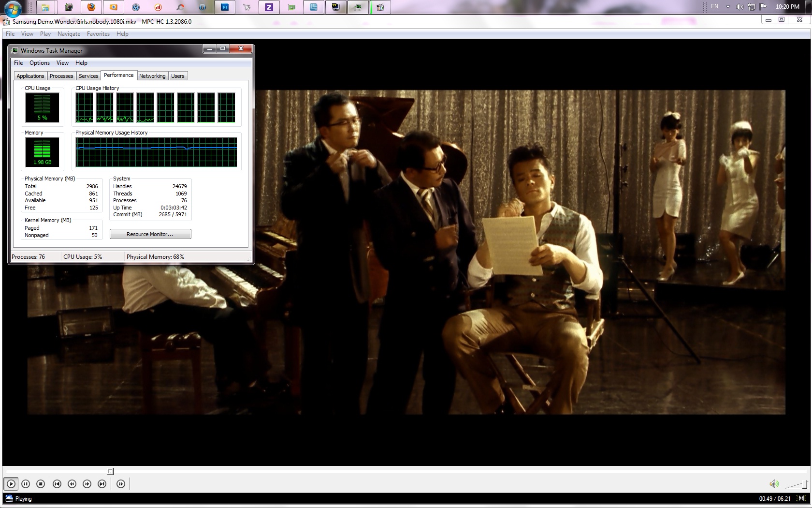The width and height of the screenshot is (812, 508).
Task: Open the MPC-HC Favorites menu
Action: click(x=98, y=34)
